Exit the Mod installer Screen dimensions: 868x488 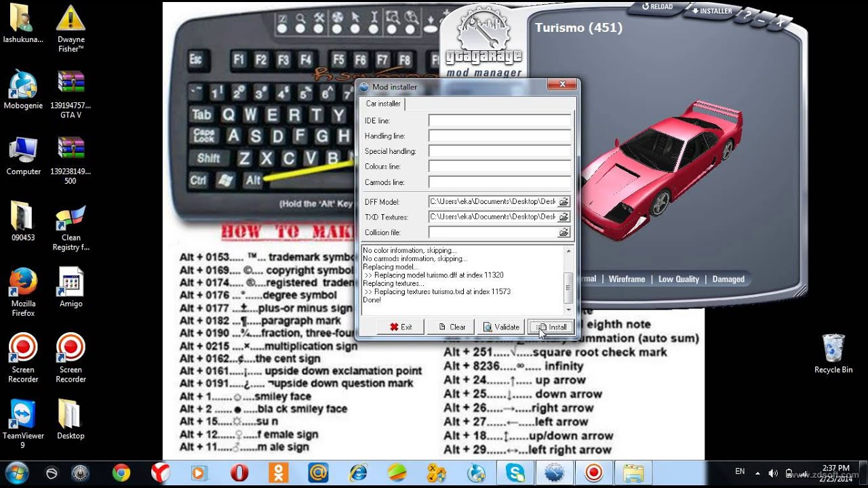[x=401, y=327]
